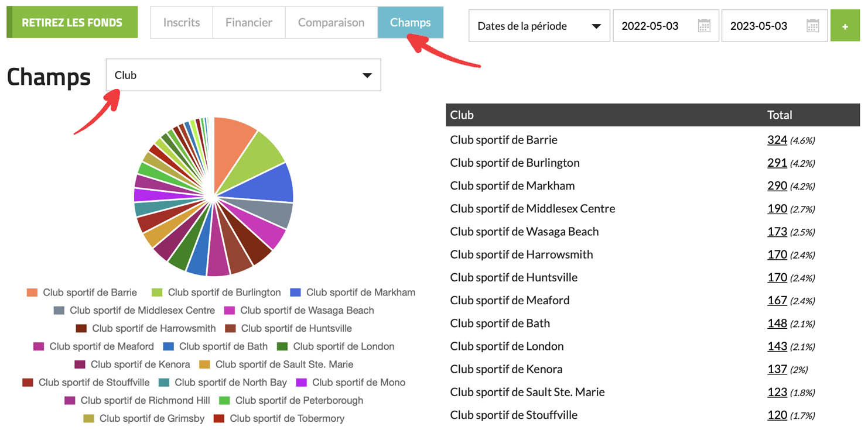Click the start date field 2022-05-03

[650, 26]
